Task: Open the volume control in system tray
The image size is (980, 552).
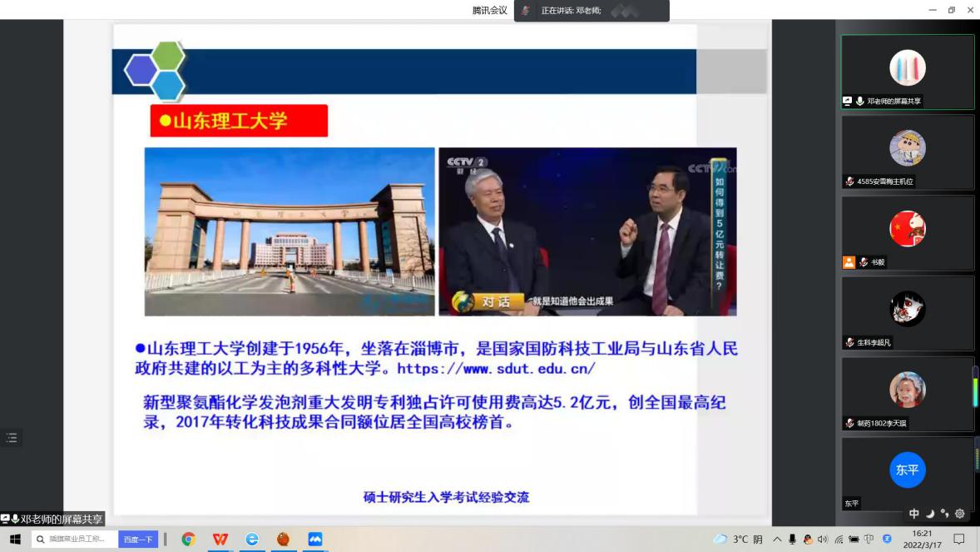Action: [822, 540]
